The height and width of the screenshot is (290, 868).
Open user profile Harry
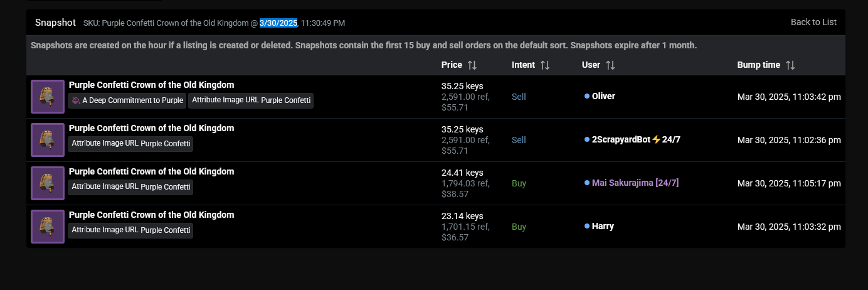[603, 226]
